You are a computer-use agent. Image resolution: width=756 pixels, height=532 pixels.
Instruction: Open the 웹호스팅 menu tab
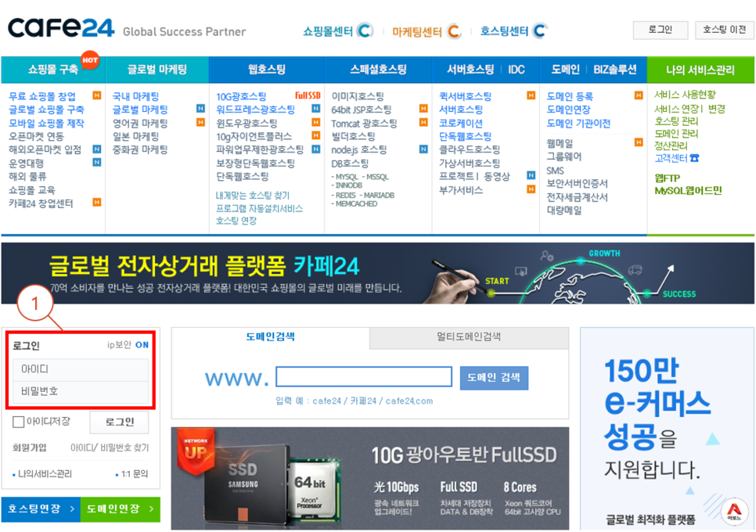267,70
